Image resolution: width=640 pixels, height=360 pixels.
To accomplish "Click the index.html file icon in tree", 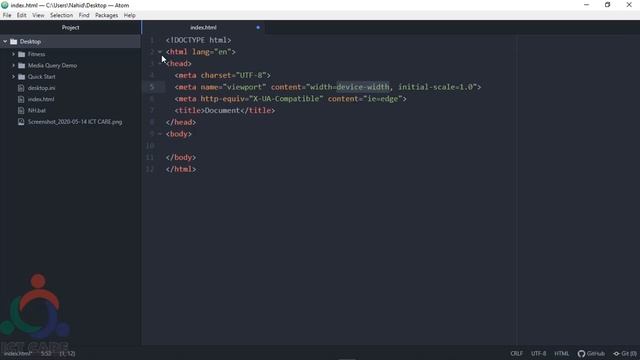I will (x=21, y=99).
